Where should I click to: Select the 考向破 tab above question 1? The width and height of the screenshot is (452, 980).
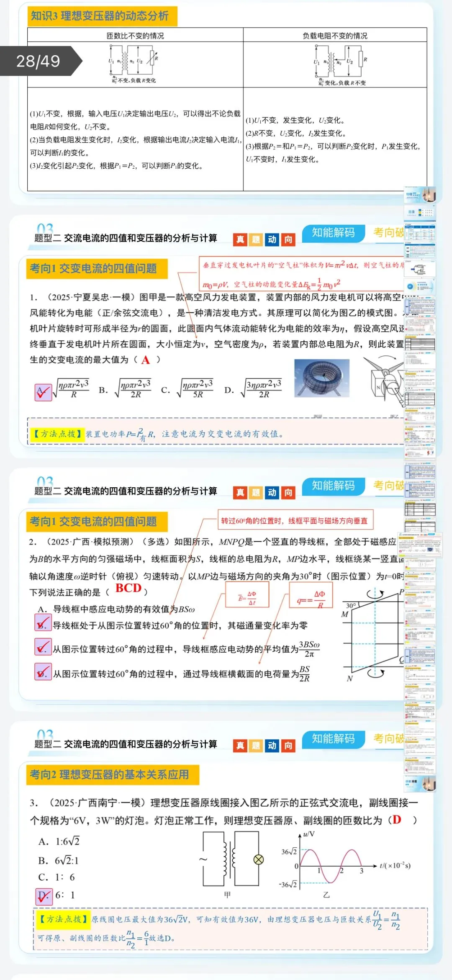click(x=388, y=233)
